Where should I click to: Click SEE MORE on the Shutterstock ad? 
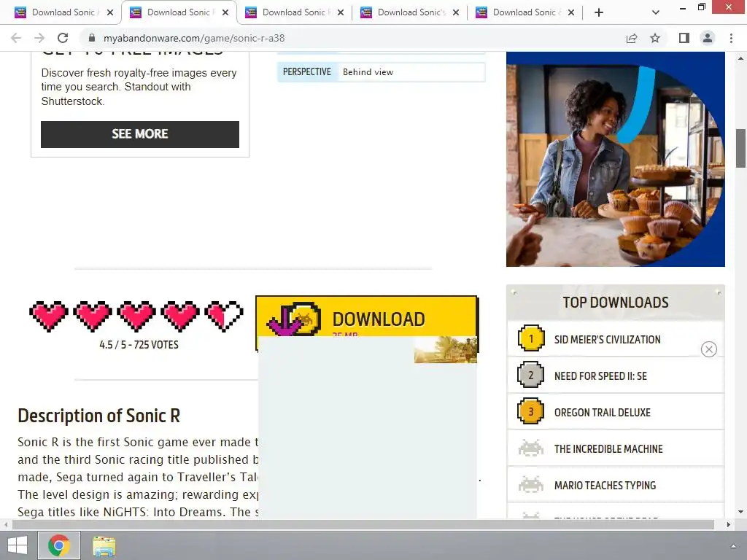click(x=139, y=134)
